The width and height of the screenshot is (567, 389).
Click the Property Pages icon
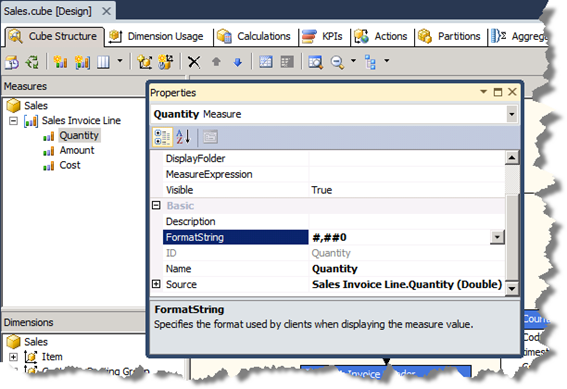click(210, 137)
